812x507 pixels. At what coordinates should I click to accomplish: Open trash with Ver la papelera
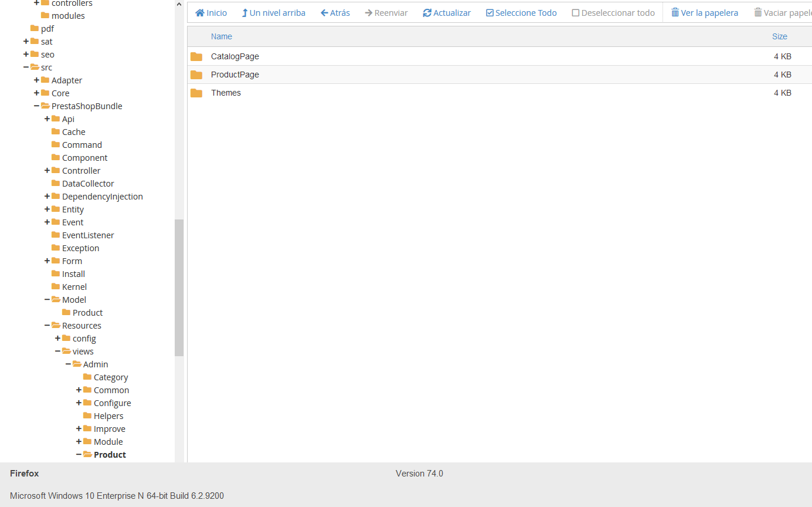pyautogui.click(x=705, y=13)
